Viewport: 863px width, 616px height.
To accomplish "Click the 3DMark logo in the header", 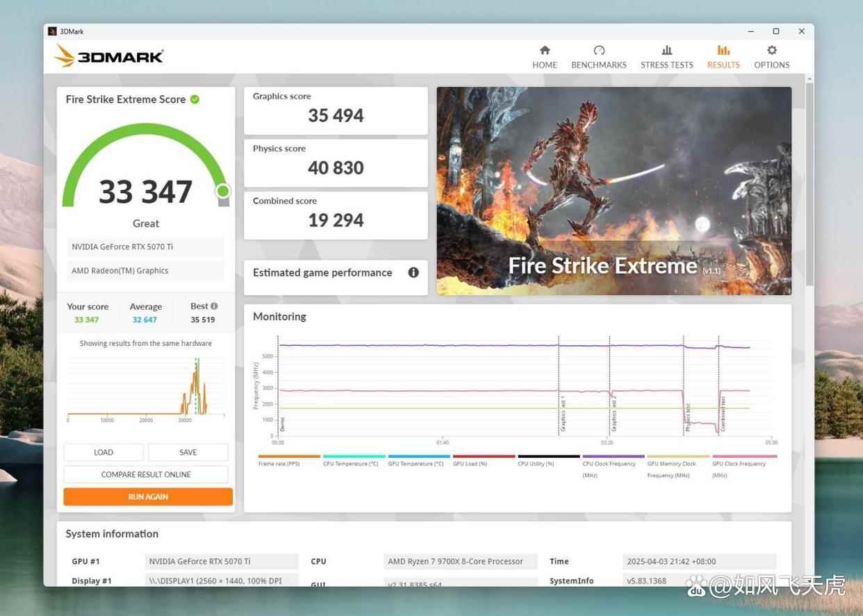I will coord(109,56).
